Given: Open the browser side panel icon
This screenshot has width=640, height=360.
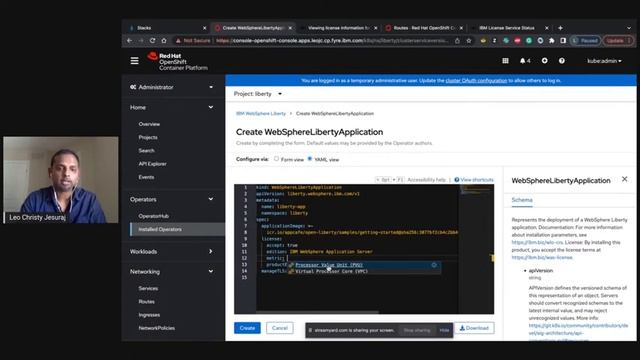Looking at the screenshot, I should [x=563, y=40].
